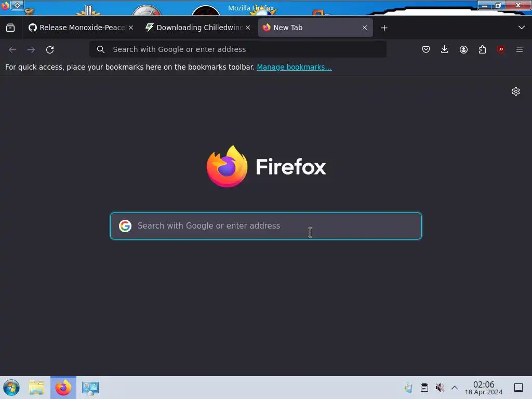Screen dimensions: 532x399
Task: Open the Firefox account menu
Action: [x=463, y=49]
